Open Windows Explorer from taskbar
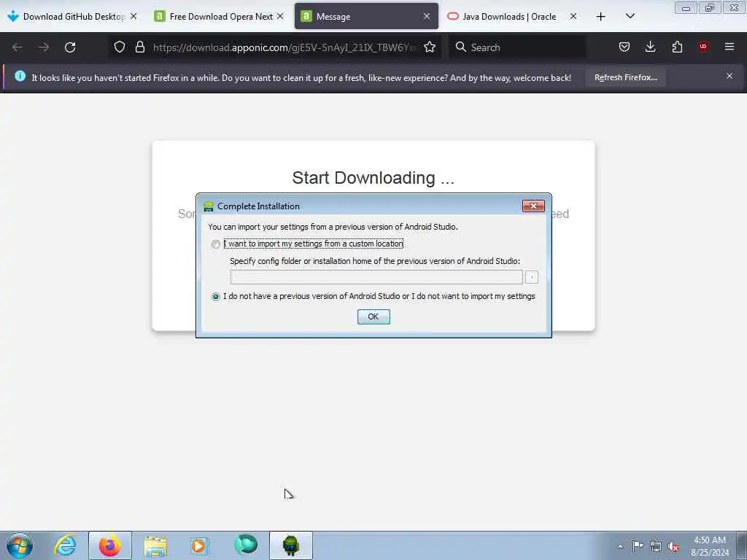This screenshot has width=747, height=560. [155, 545]
